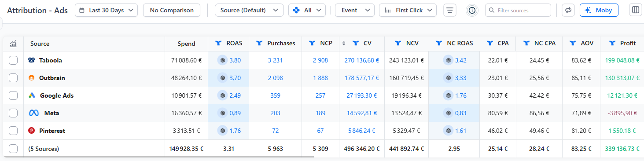Open the Taboola source name
644x161 pixels.
click(x=50, y=60)
